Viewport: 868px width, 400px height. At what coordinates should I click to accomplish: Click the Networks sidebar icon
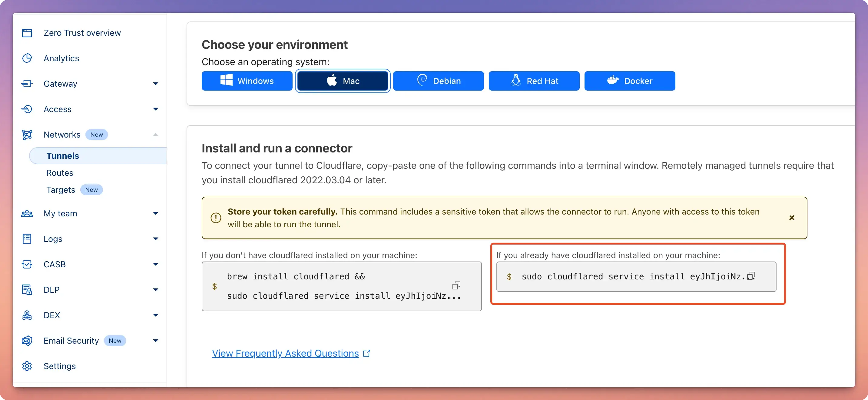coord(27,135)
